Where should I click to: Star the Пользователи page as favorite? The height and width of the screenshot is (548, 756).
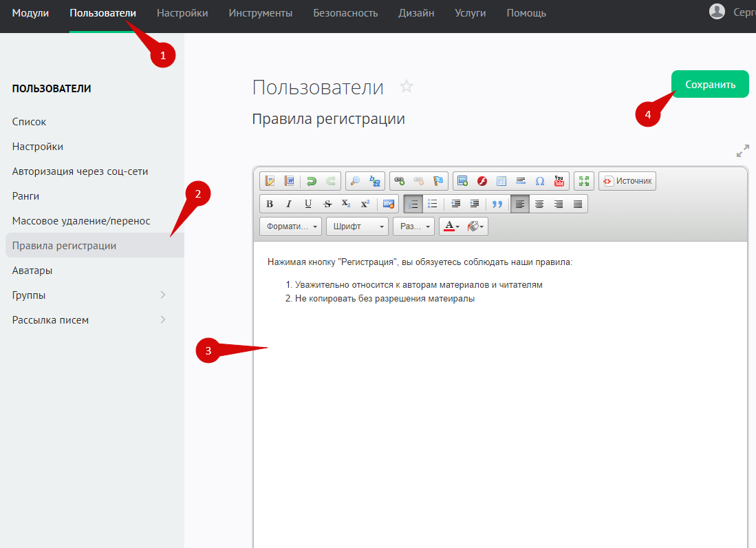click(x=407, y=87)
